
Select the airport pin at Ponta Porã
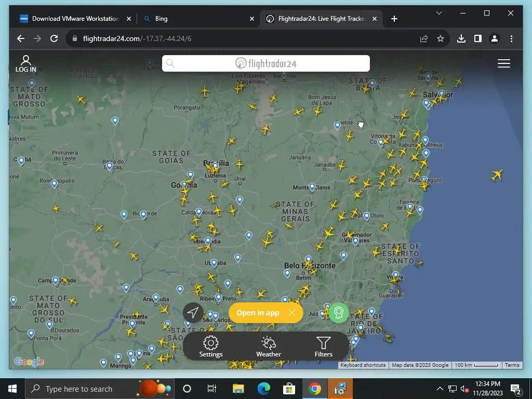[31, 334]
